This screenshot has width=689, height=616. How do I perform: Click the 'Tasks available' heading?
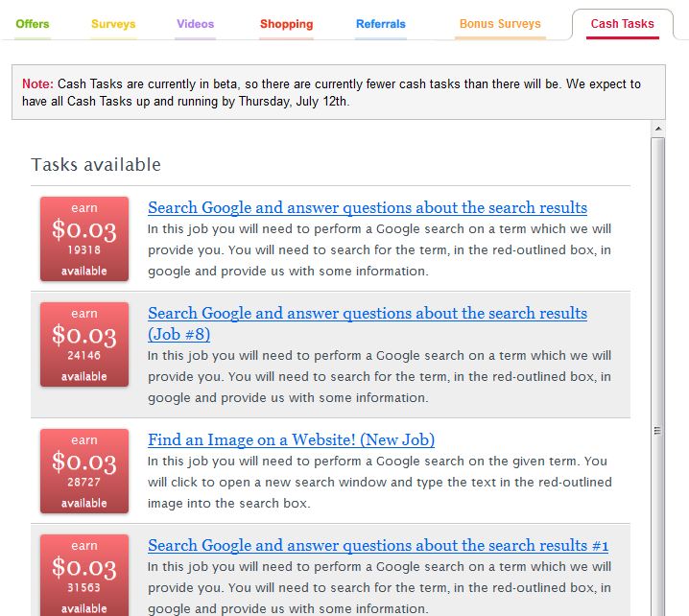(96, 164)
